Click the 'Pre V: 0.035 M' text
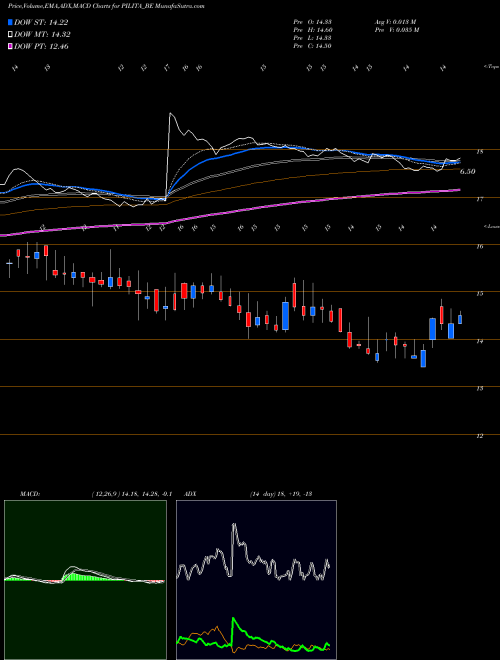500x660 pixels. click(396, 30)
